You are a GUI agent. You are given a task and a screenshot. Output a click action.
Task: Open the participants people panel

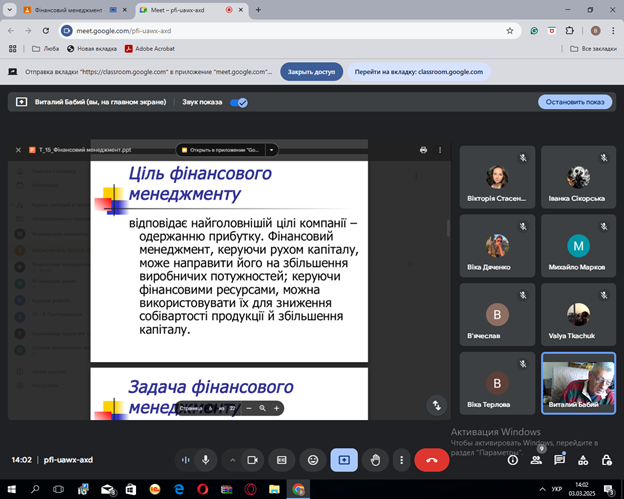(537, 460)
